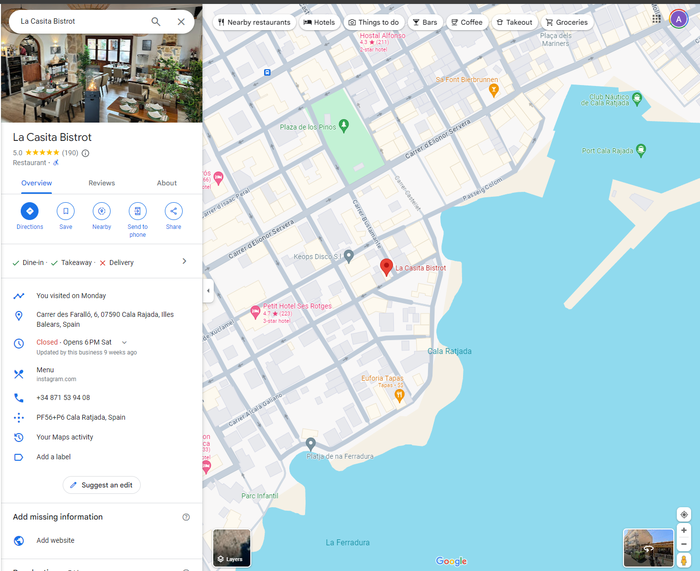Click the Suggest an edit button
This screenshot has height=571, width=700.
[x=102, y=485]
